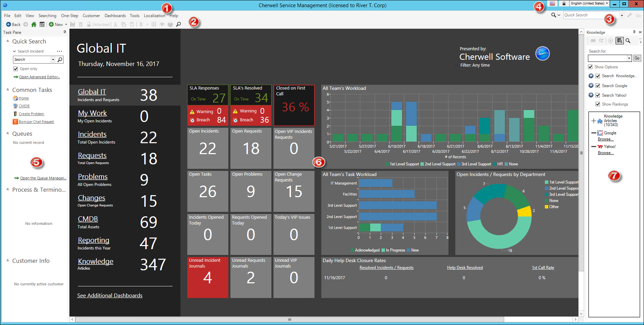Open the Localization menu
The height and width of the screenshot is (325, 644).
pos(155,16)
